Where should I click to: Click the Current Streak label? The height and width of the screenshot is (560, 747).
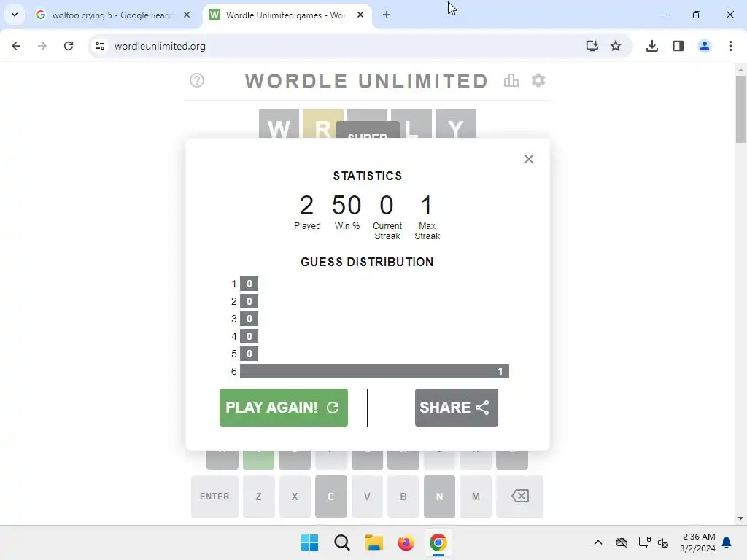(x=387, y=231)
